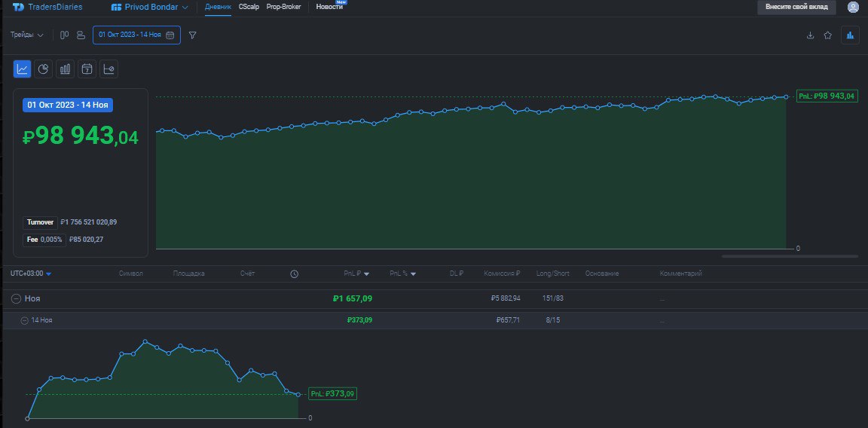
Task: Sort by the PnL % column dropdown
Action: [403, 274]
